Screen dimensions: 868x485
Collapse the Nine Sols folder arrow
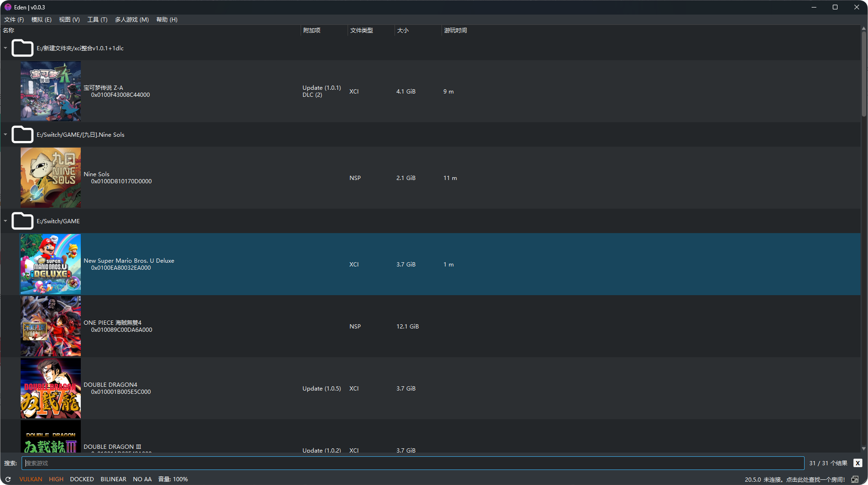6,134
